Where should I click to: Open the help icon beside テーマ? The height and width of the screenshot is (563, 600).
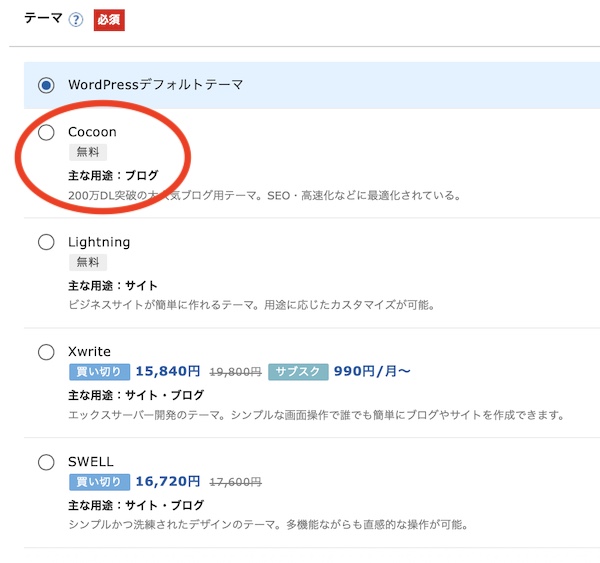tap(76, 19)
